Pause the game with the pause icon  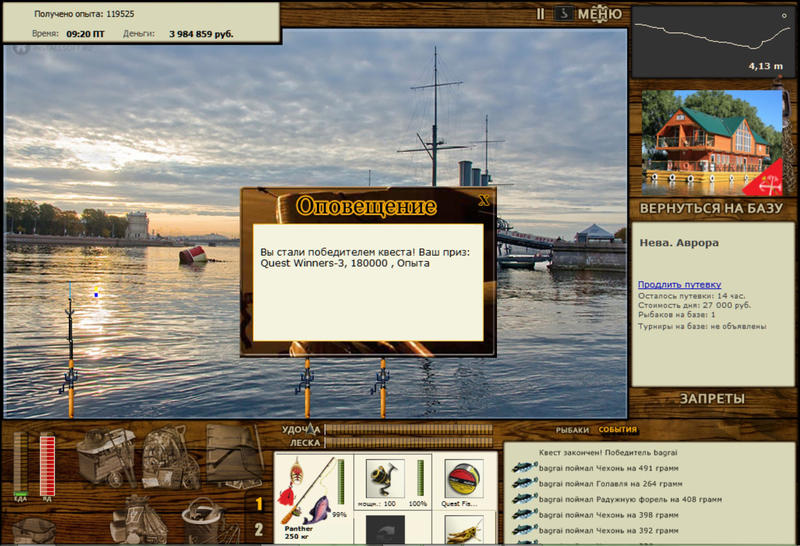540,14
